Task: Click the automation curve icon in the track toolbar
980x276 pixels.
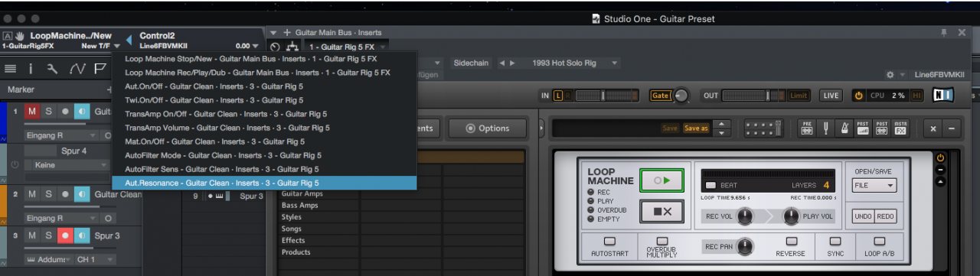Action: (x=77, y=69)
